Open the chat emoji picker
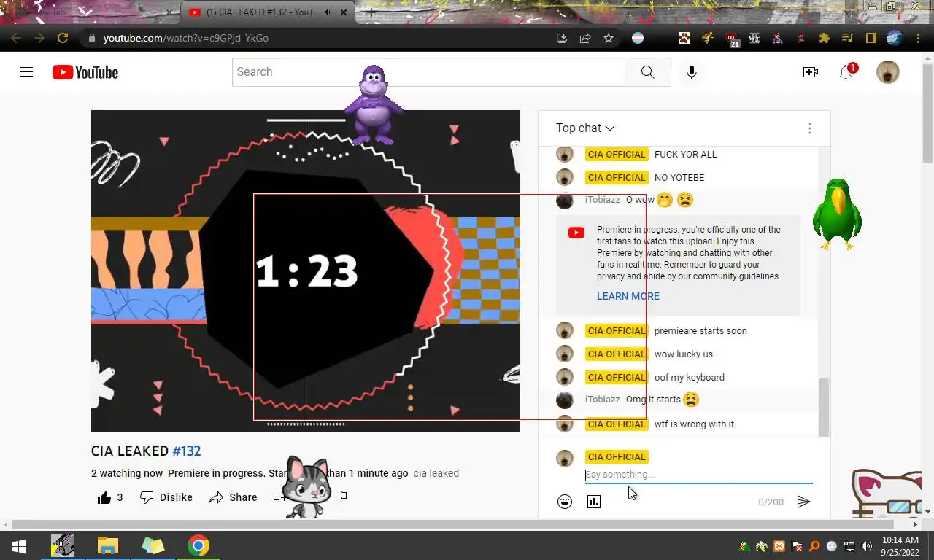Image resolution: width=934 pixels, height=560 pixels. pyautogui.click(x=565, y=502)
